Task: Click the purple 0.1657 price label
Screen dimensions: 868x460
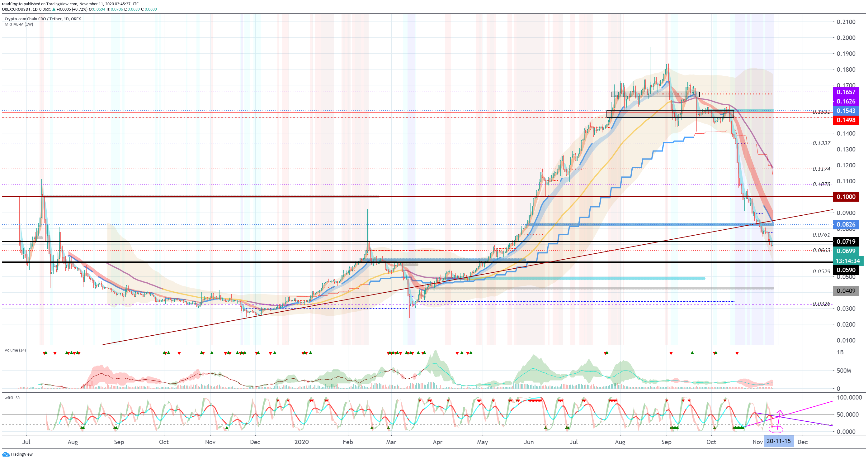Action: [846, 92]
